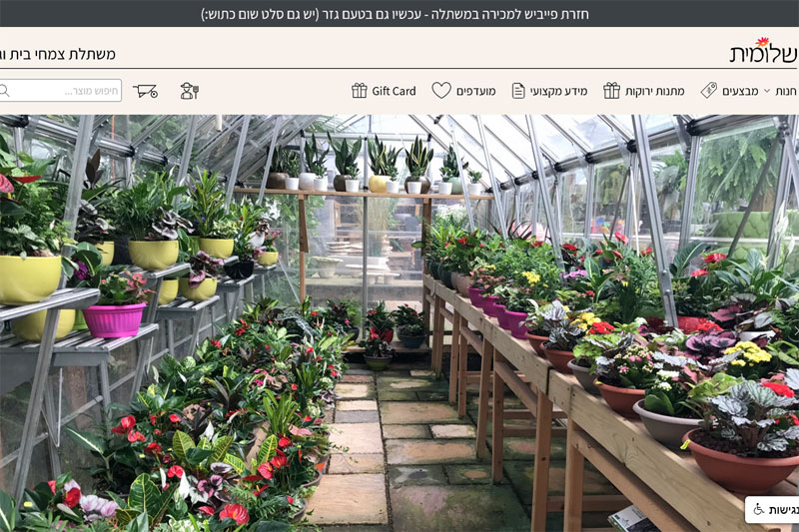Click the שלומית site logo
Image resolution: width=799 pixels, height=532 pixels.
[764, 50]
